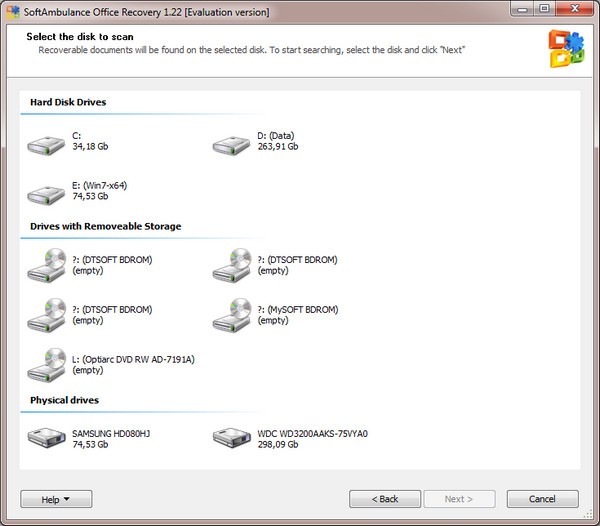The width and height of the screenshot is (600, 526).
Task: Select the D: (Data) drive icon
Action: click(x=231, y=143)
